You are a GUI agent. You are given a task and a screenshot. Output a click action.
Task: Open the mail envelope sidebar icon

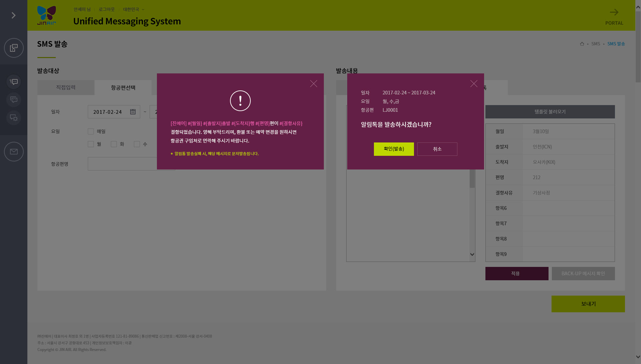tap(14, 151)
